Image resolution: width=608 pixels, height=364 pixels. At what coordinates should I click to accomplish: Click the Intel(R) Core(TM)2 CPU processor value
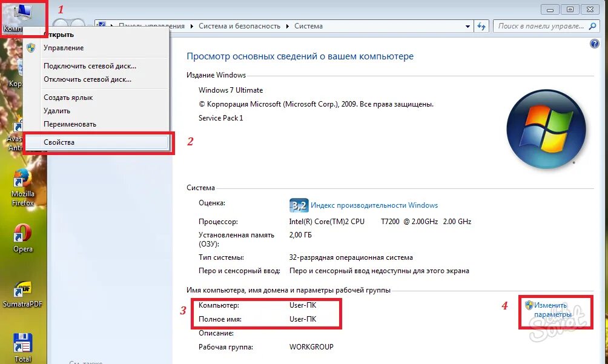click(380, 221)
